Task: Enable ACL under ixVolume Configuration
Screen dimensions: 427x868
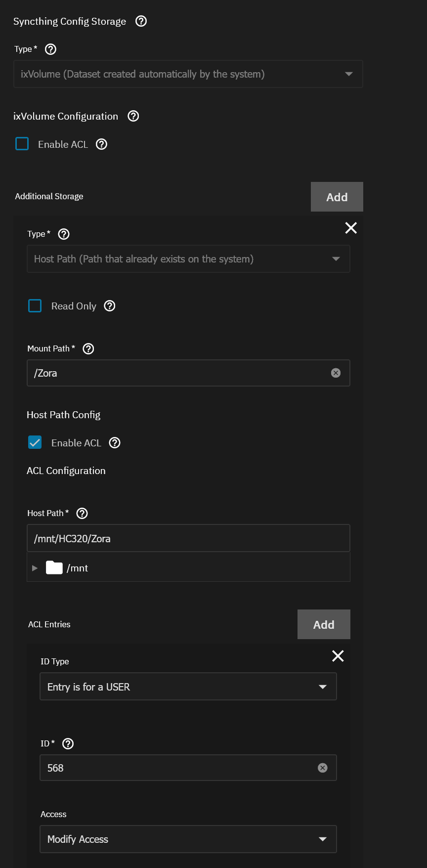Action: [x=22, y=144]
